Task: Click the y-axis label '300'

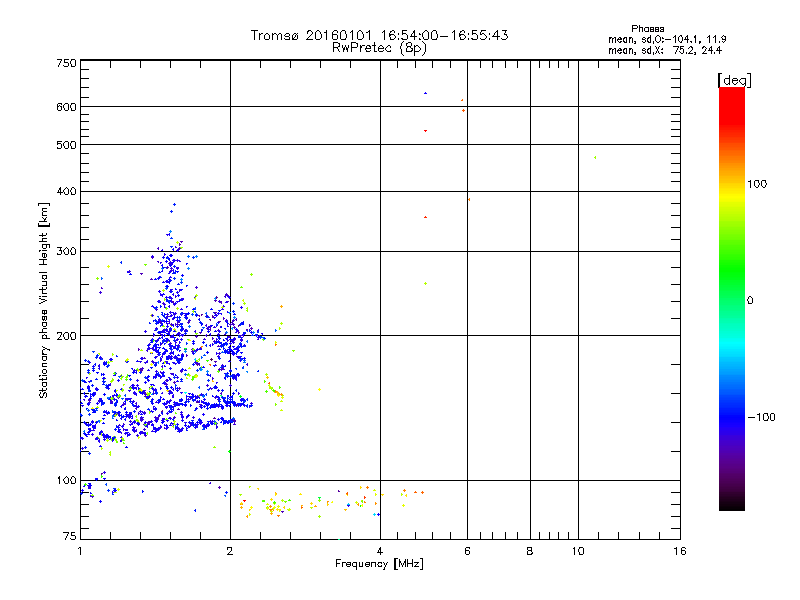Action: click(66, 252)
